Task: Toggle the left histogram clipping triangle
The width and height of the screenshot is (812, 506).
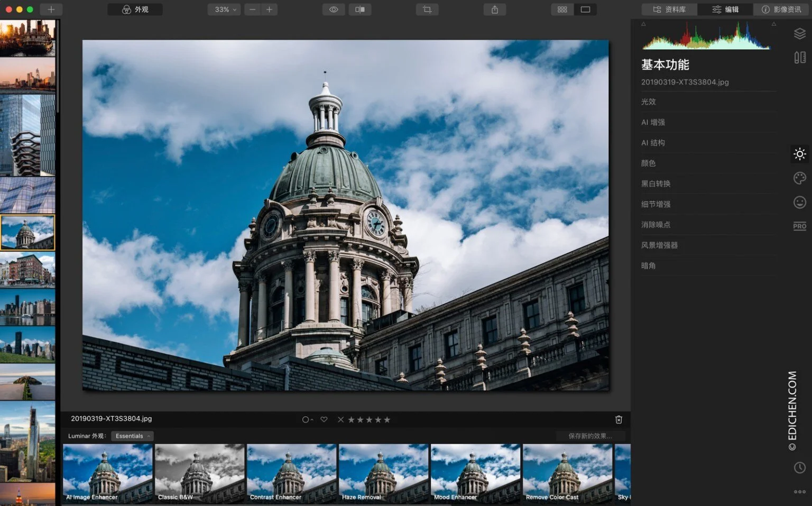Action: [643, 24]
